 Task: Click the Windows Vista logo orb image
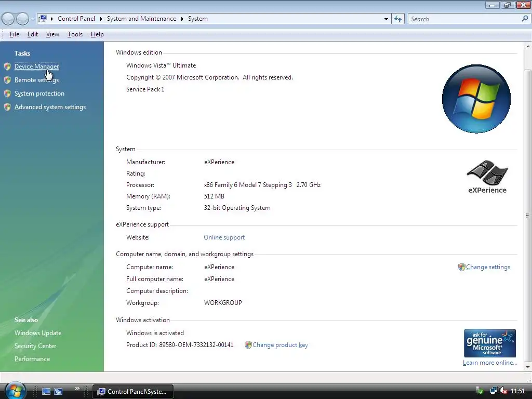[476, 99]
